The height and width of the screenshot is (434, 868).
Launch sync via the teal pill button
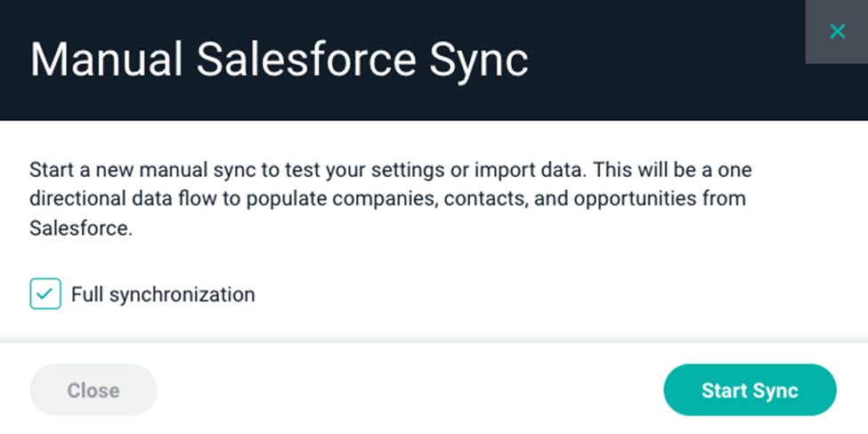point(750,390)
